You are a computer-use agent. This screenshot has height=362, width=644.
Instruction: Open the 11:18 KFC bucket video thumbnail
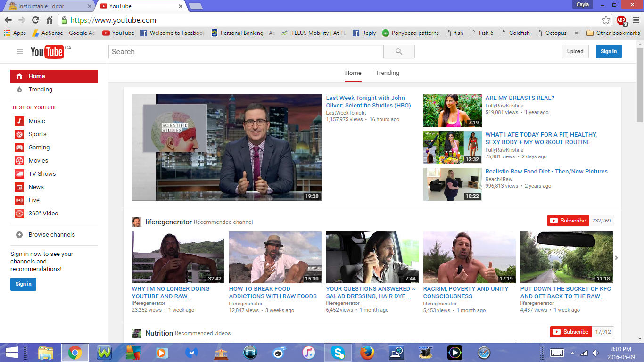click(567, 257)
